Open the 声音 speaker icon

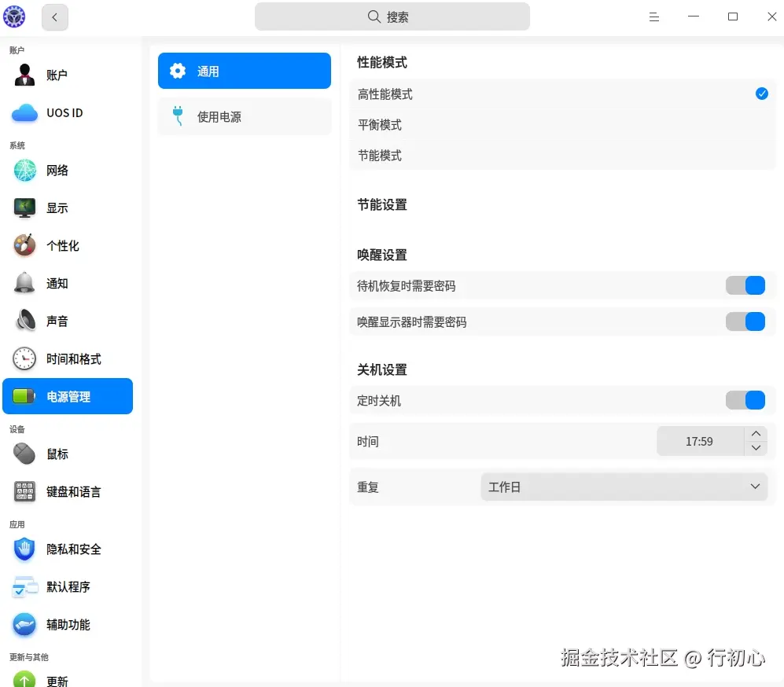(25, 321)
